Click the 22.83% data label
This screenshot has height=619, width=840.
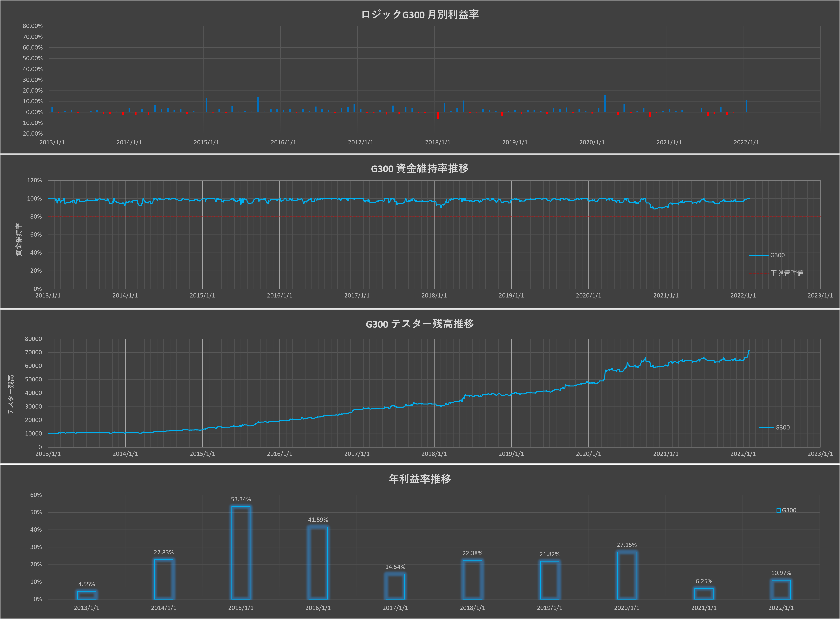pyautogui.click(x=164, y=552)
